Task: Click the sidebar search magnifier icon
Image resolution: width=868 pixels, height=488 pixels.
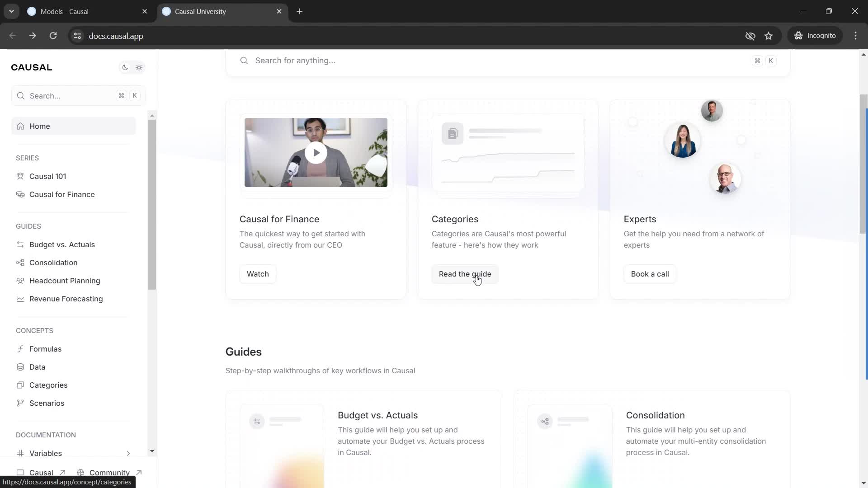Action: coord(20,96)
